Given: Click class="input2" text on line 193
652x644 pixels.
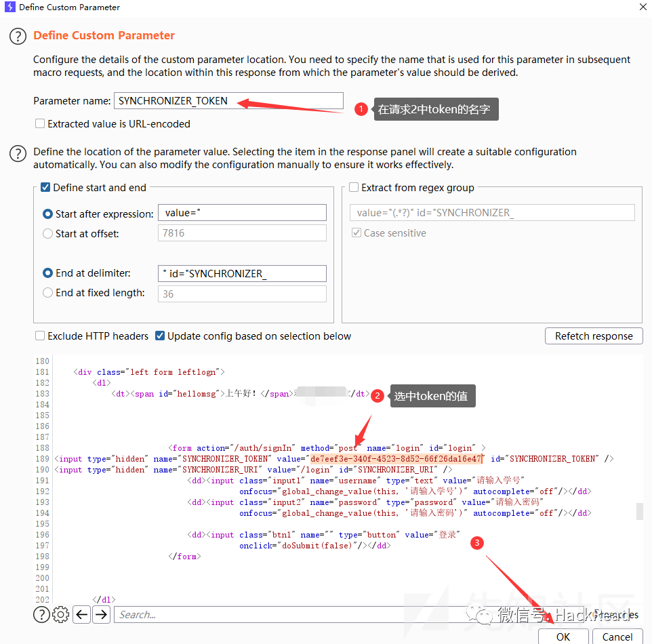Looking at the screenshot, I should pos(272,502).
